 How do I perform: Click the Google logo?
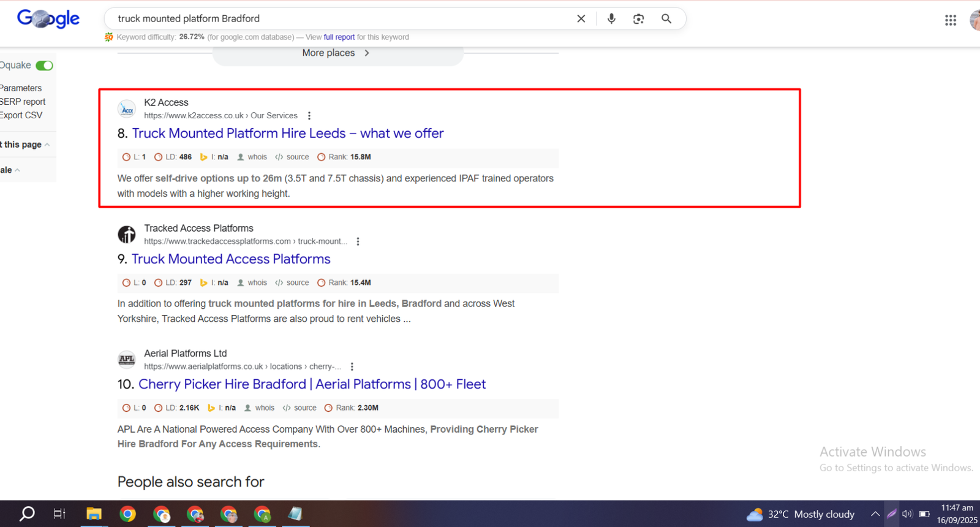point(48,19)
